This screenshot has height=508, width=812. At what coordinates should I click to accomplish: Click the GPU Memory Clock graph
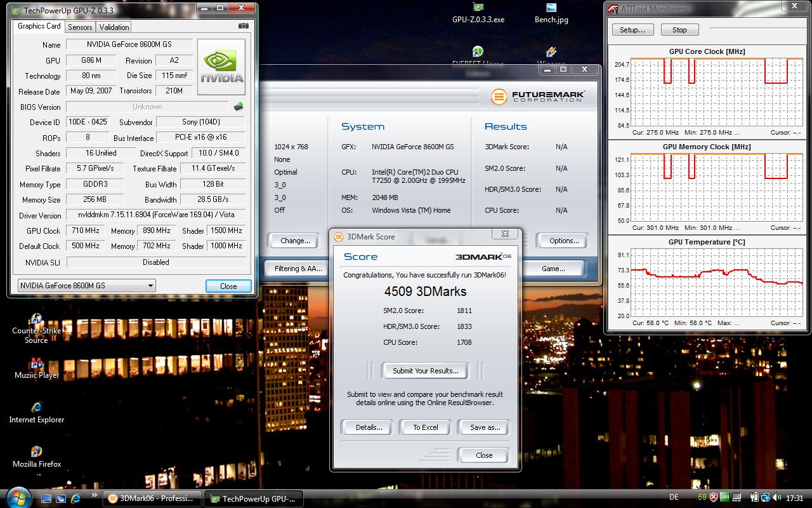[718, 188]
